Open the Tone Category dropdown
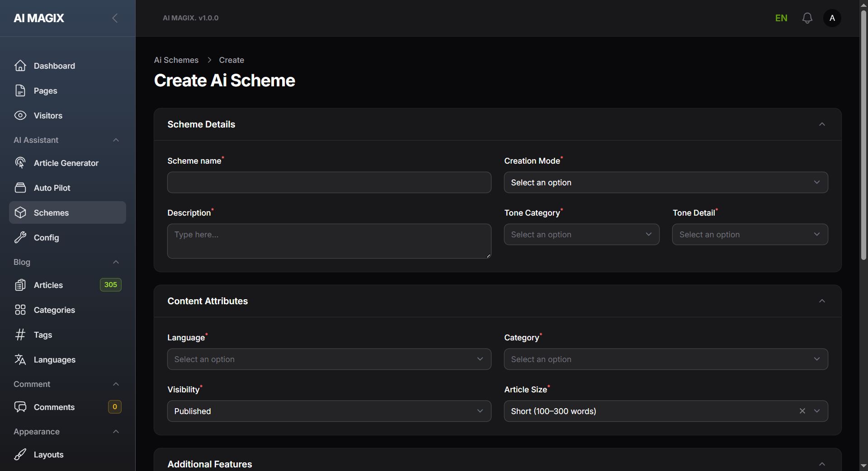 click(x=581, y=235)
